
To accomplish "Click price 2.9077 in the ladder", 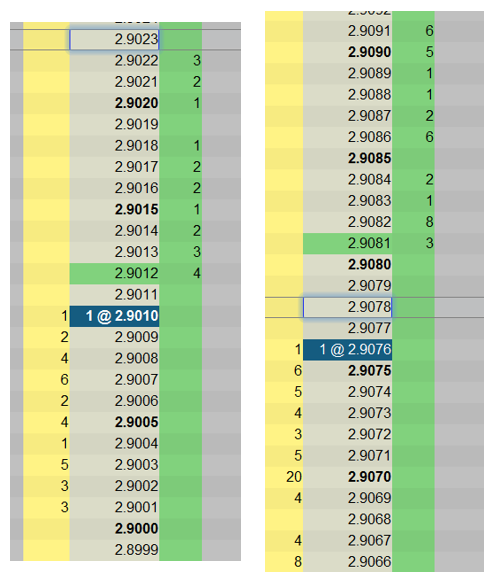I will point(370,329).
